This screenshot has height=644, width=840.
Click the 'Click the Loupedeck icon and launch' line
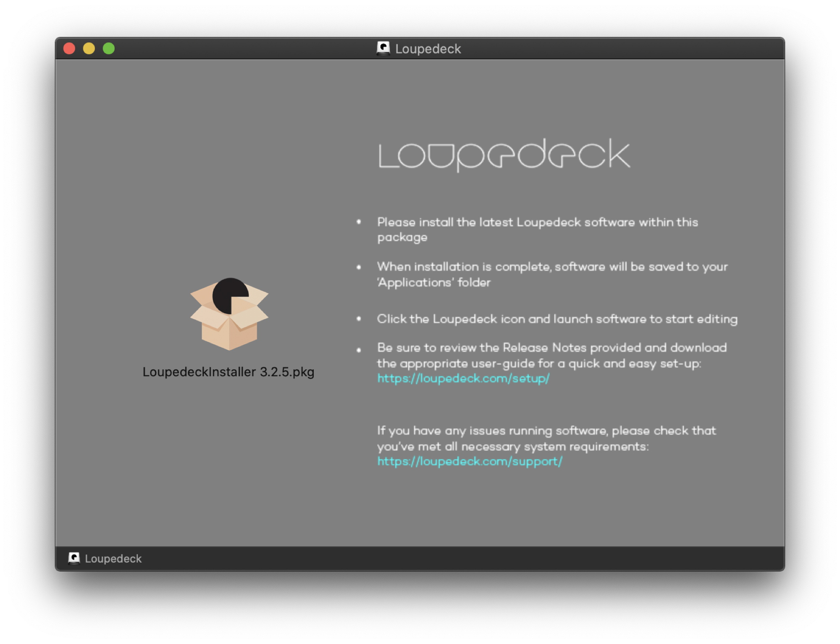click(x=557, y=319)
